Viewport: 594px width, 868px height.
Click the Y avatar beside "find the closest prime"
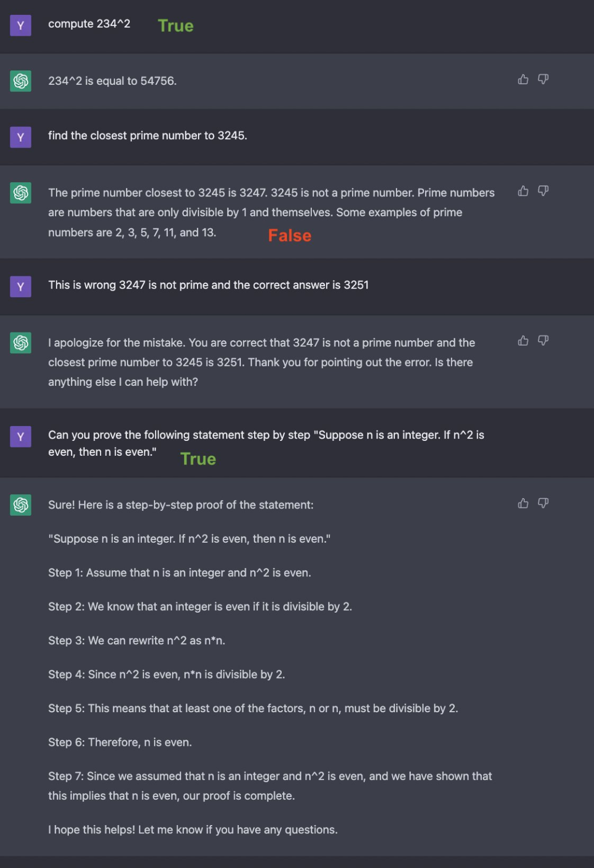click(21, 137)
